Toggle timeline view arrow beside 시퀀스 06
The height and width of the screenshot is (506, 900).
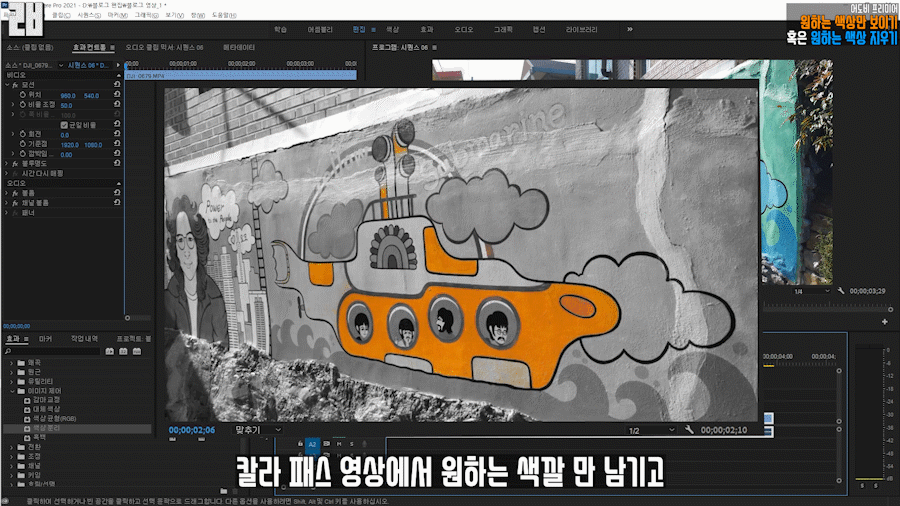click(118, 65)
